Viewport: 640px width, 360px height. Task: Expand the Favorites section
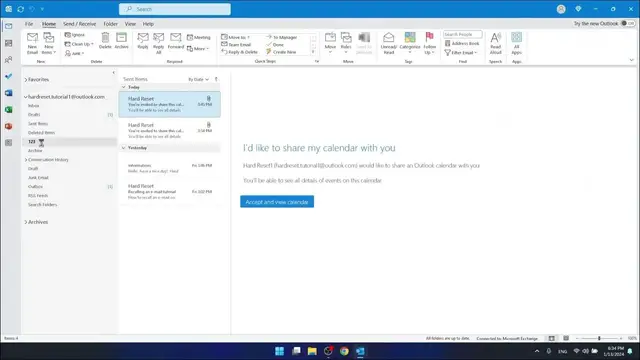coord(26,80)
